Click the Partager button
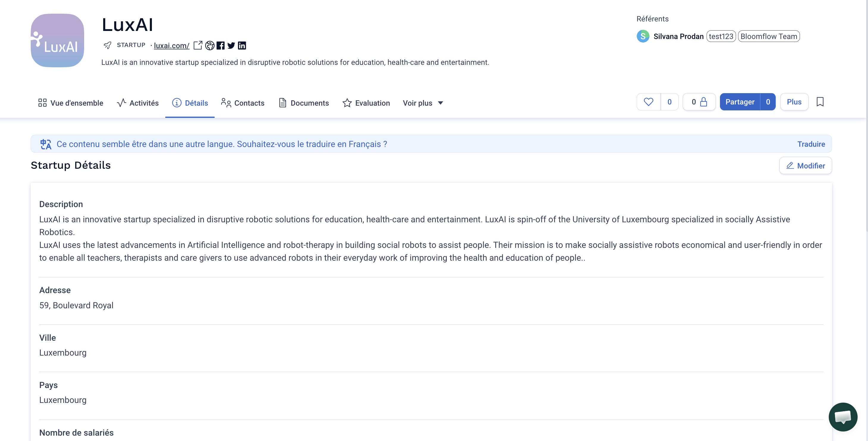868x441 pixels. click(740, 102)
